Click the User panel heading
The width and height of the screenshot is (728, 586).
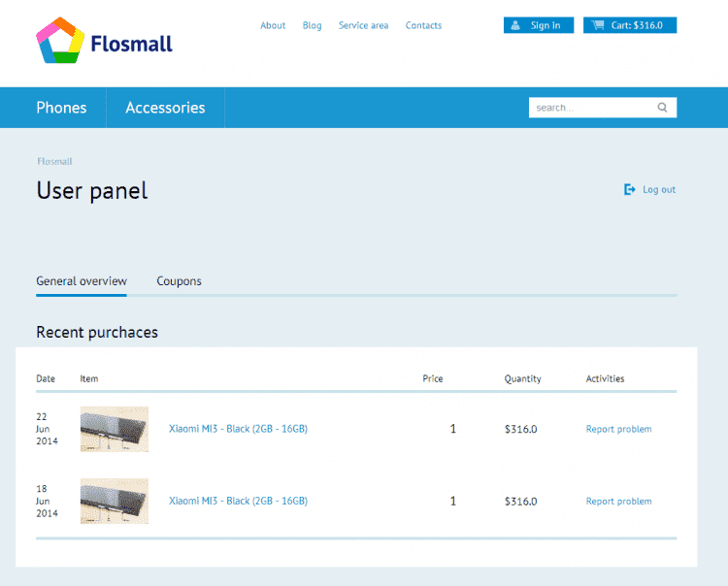[92, 191]
